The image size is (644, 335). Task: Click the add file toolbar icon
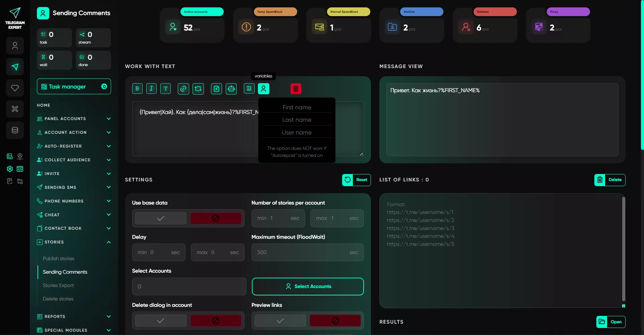pos(216,89)
